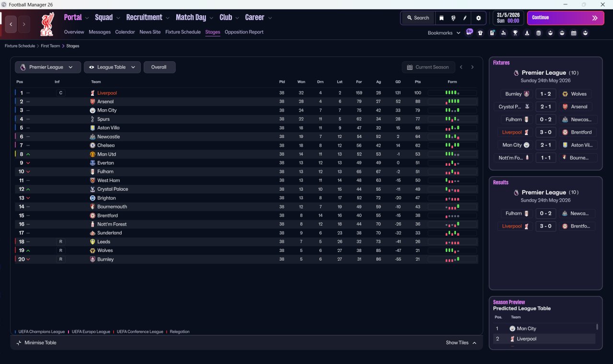Click the Newcastle team name in league table
The height and width of the screenshot is (364, 613).
tap(109, 136)
